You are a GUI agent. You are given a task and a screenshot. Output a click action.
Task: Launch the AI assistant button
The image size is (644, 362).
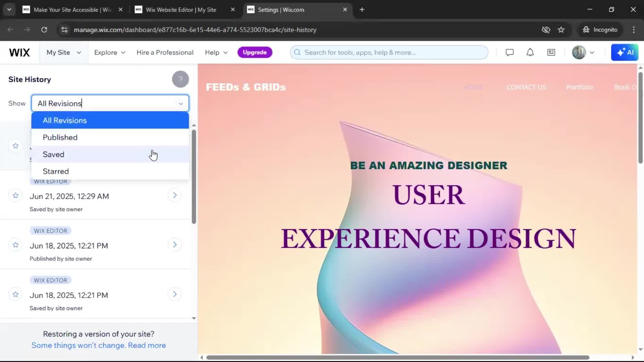click(x=625, y=53)
